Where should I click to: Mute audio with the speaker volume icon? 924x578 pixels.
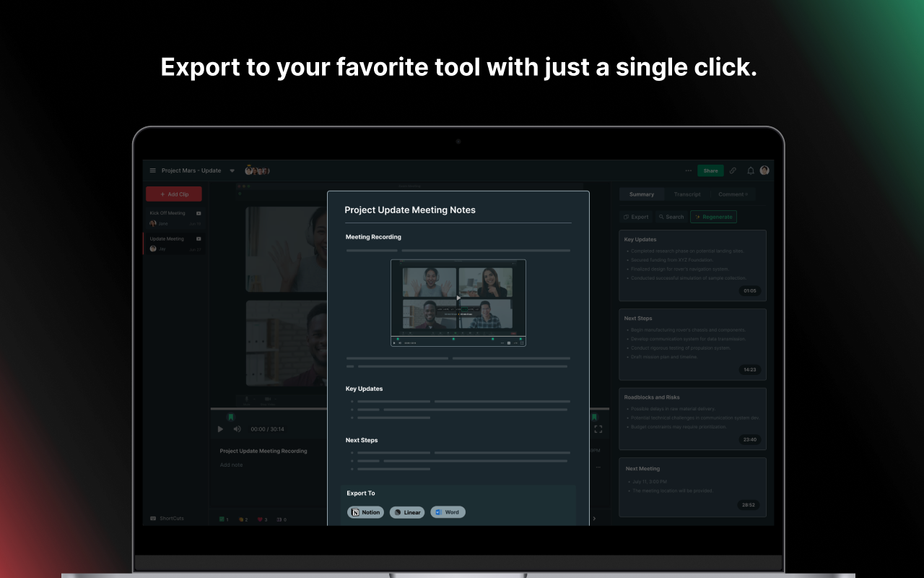coord(237,429)
